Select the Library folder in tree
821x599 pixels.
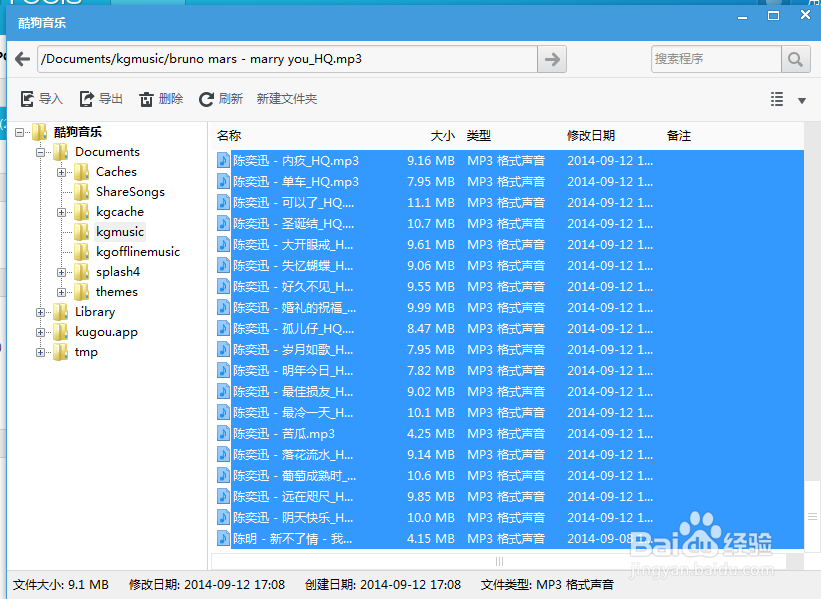(95, 312)
